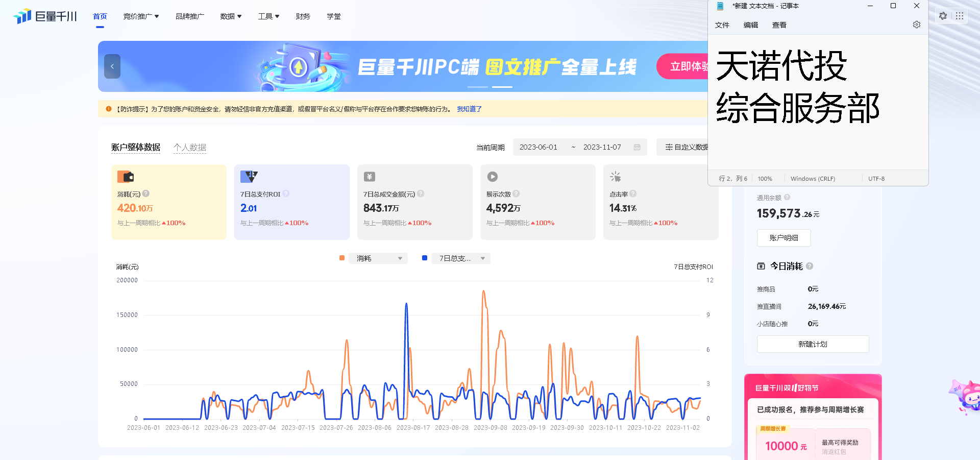Screen dimensions: 980x460
Task: Show help tooltip for 消耗(元)
Action: coord(146,193)
